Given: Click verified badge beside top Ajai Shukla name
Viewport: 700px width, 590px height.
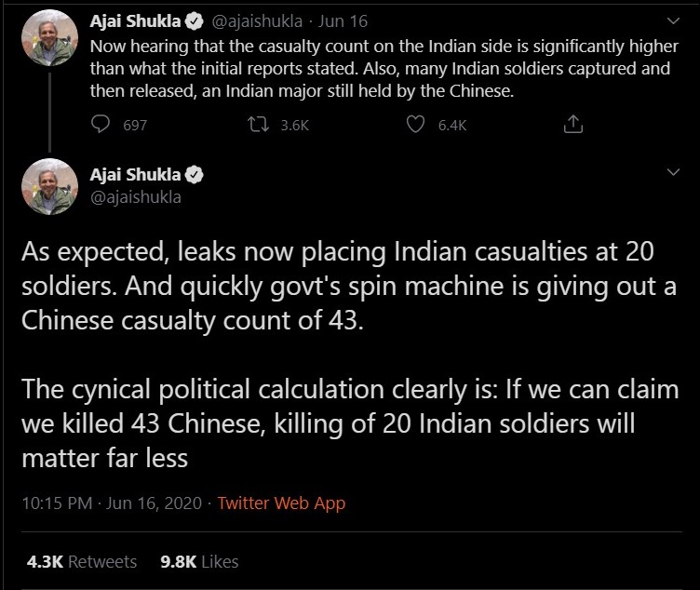Looking at the screenshot, I should pyautogui.click(x=195, y=19).
